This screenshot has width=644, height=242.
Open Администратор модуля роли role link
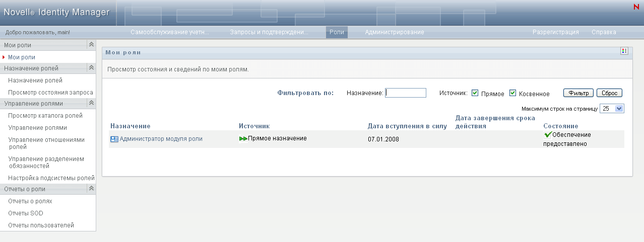(x=161, y=139)
